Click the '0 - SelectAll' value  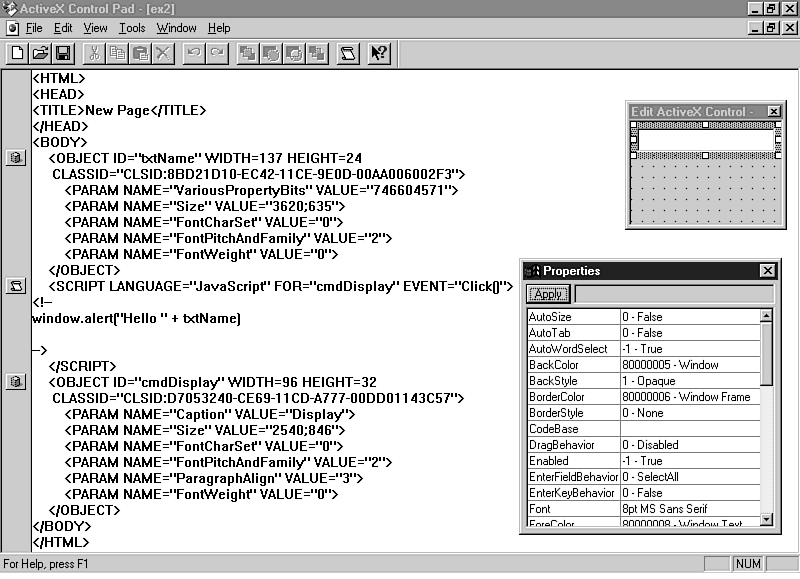click(x=651, y=476)
